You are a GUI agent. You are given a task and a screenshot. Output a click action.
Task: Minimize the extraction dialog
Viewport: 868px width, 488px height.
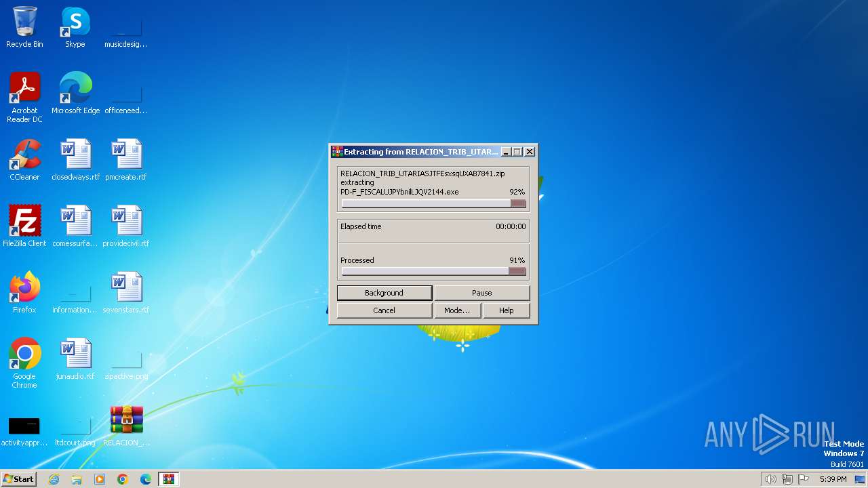[505, 152]
